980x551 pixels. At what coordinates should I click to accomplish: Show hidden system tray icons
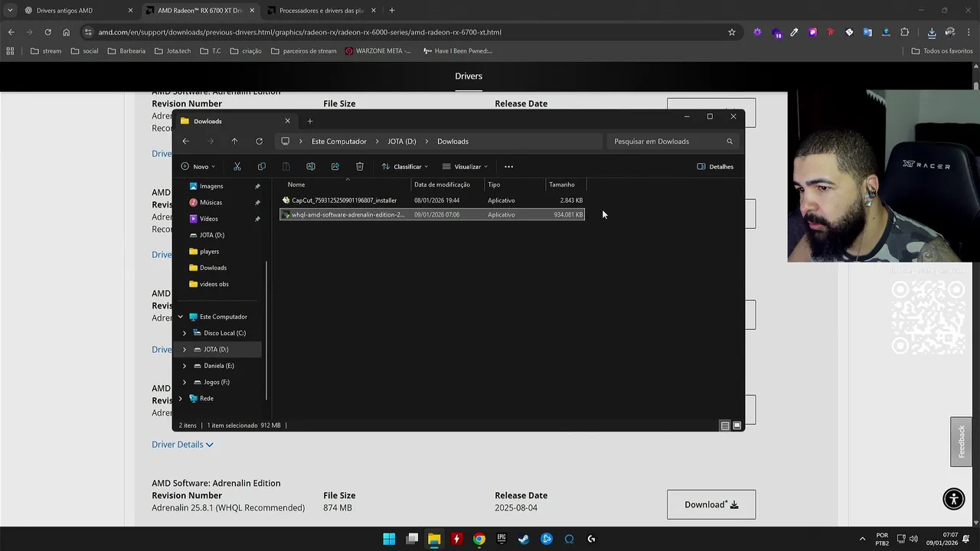point(862,539)
